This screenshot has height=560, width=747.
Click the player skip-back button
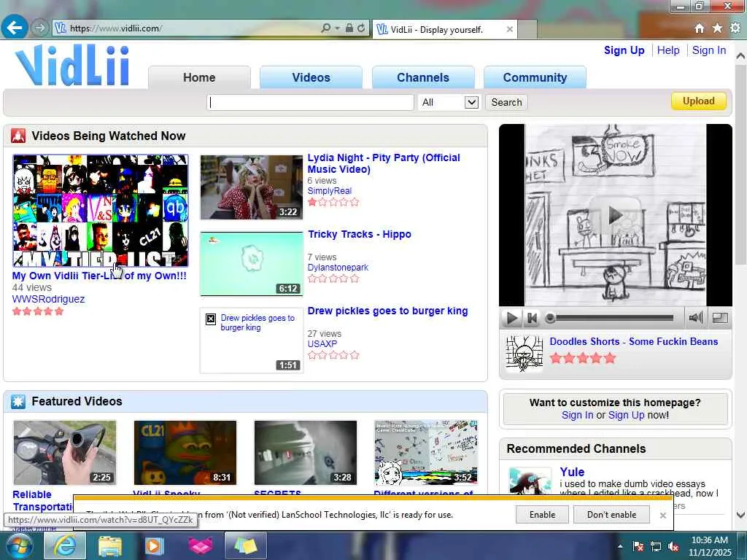[532, 318]
